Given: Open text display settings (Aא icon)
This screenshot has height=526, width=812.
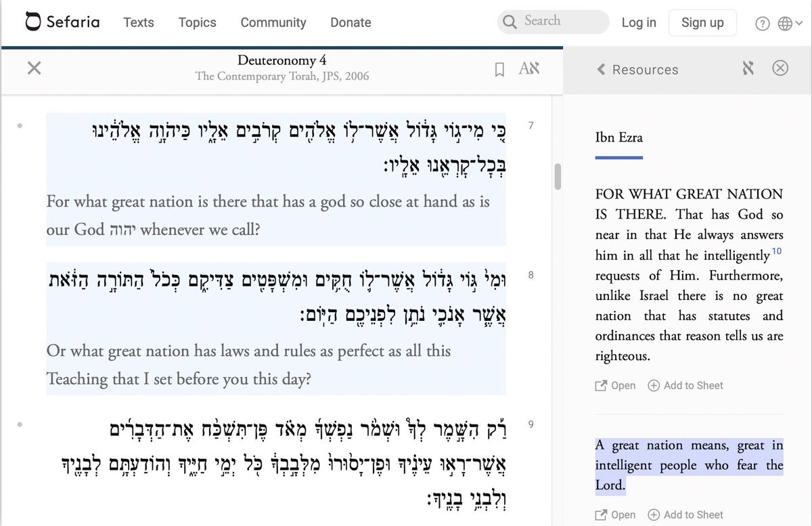Looking at the screenshot, I should tap(528, 68).
